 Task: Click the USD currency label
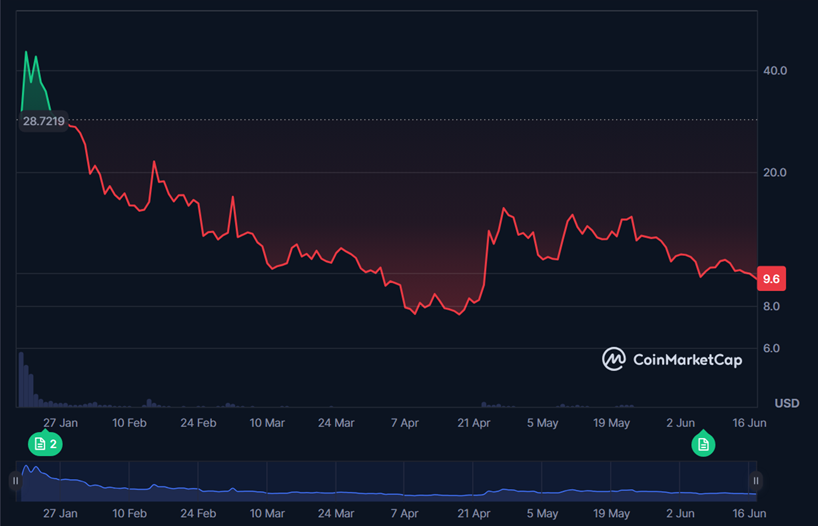(x=787, y=403)
